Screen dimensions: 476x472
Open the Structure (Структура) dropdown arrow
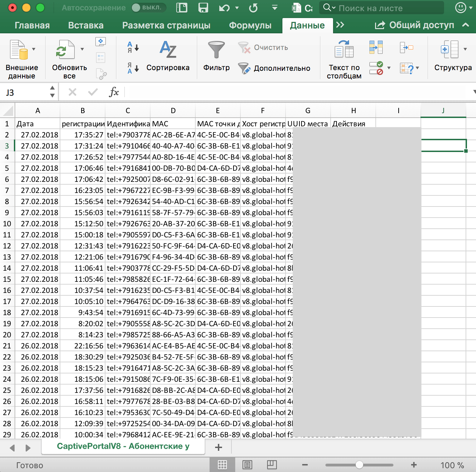[x=465, y=49]
